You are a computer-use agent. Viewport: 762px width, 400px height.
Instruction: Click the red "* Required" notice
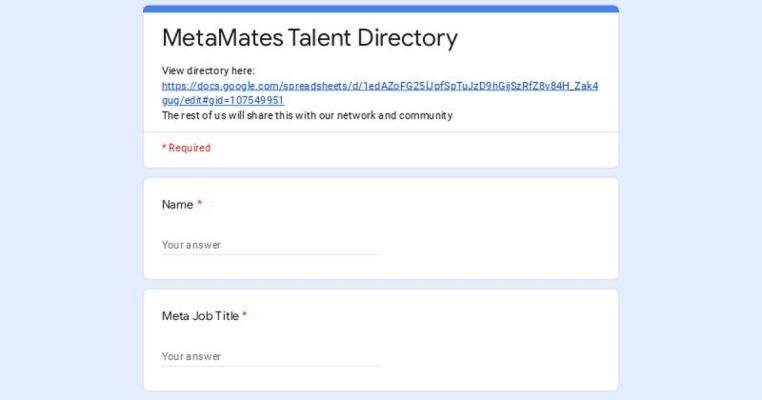[x=186, y=148]
